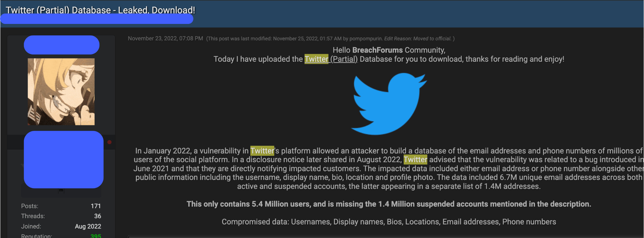Click the threads count 36

97,216
